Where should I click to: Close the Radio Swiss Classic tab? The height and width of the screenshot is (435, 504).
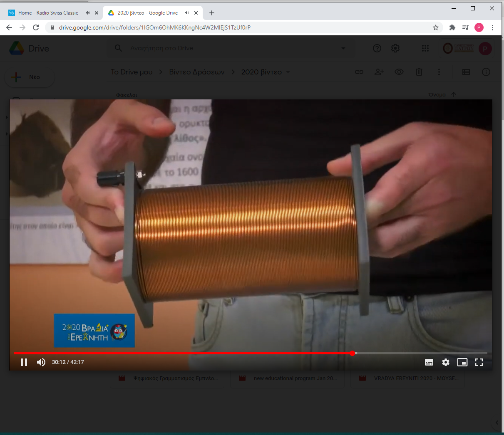point(97,13)
